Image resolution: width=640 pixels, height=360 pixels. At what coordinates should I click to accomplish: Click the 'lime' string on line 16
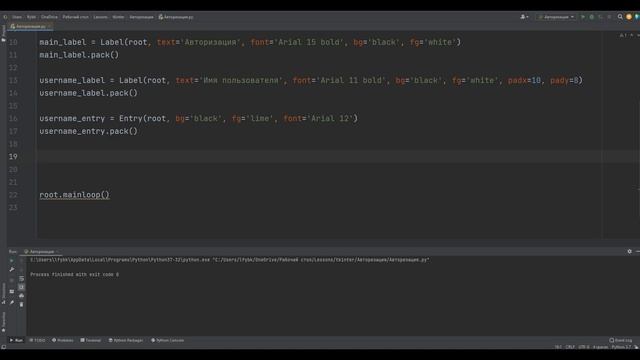pos(260,118)
